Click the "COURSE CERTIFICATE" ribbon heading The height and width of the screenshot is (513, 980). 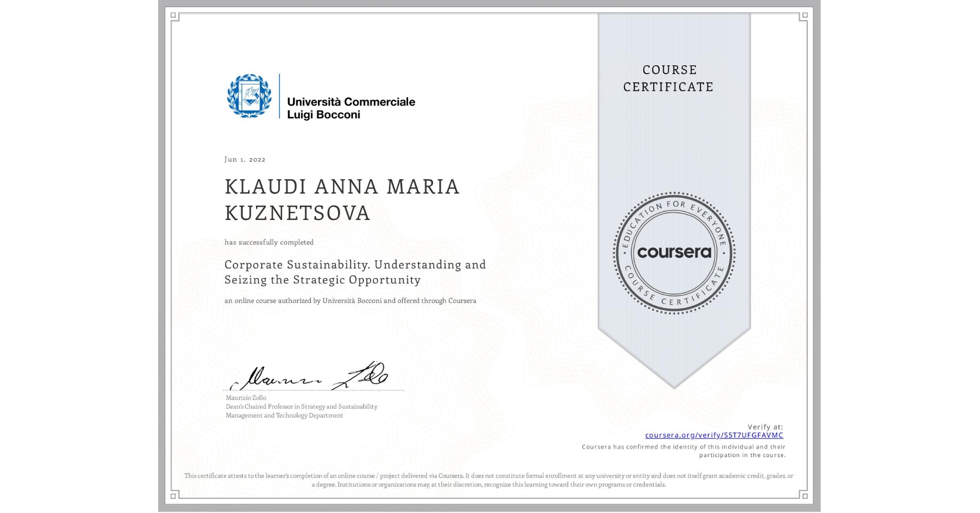tap(667, 78)
